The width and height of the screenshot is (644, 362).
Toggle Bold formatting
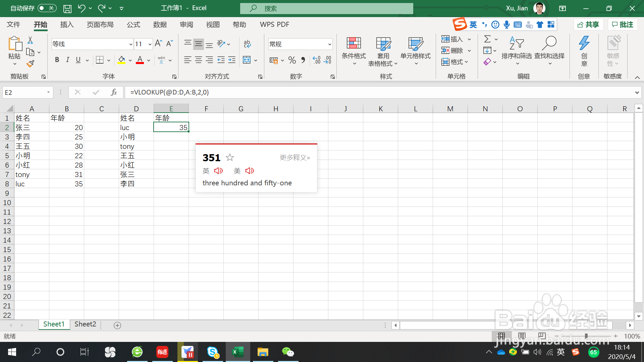tap(57, 60)
